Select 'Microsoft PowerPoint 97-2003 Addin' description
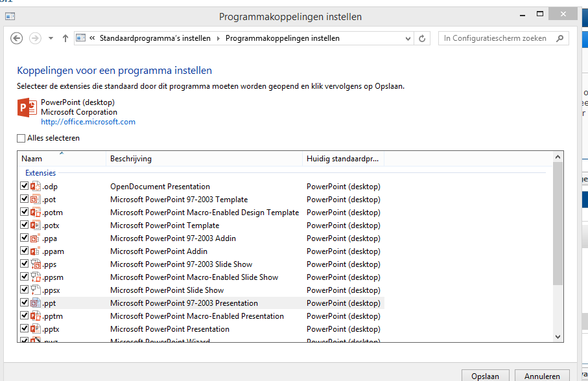The width and height of the screenshot is (588, 381). tap(173, 238)
